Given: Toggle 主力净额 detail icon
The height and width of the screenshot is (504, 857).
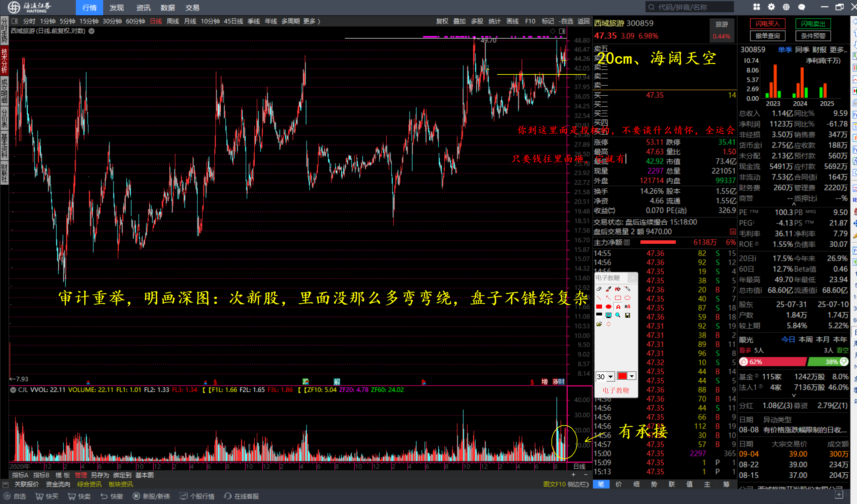Looking at the screenshot, I should click(627, 242).
